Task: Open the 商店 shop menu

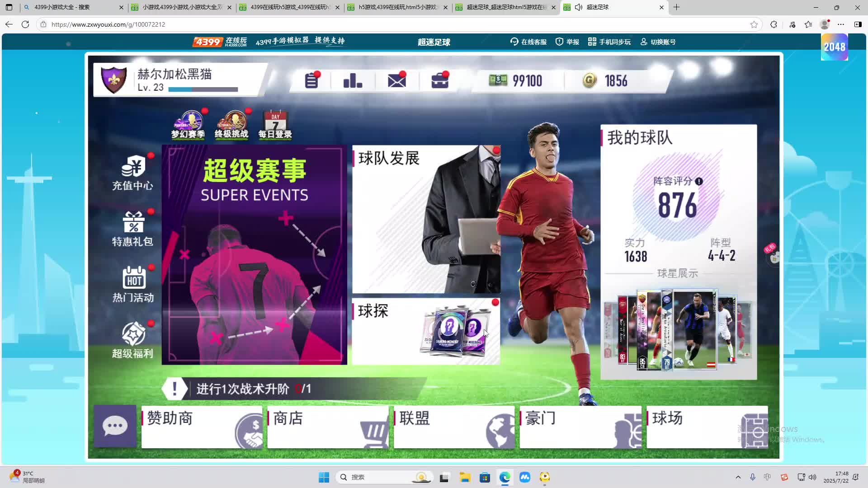Action: pyautogui.click(x=328, y=427)
